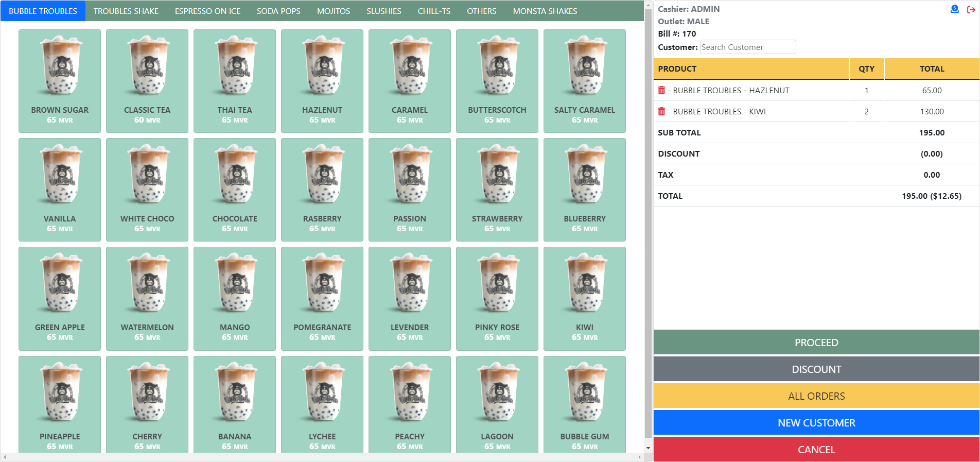The height and width of the screenshot is (462, 980).
Task: Remove the Kiwi line with trash icon
Action: tap(661, 112)
